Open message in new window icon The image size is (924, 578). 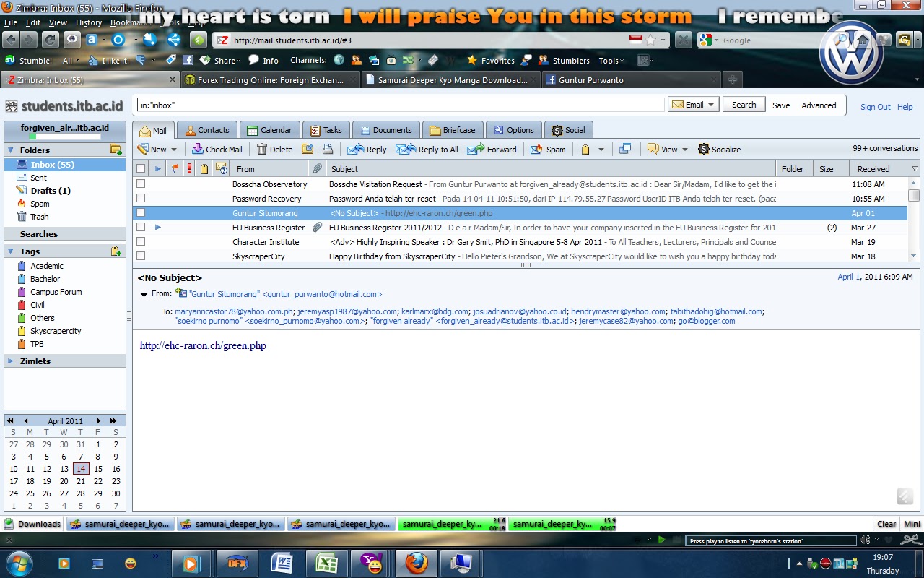[x=626, y=149]
